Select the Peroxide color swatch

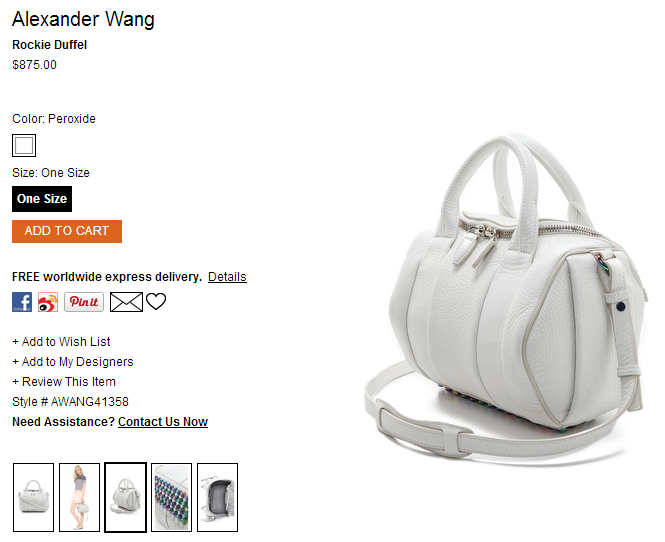[24, 145]
